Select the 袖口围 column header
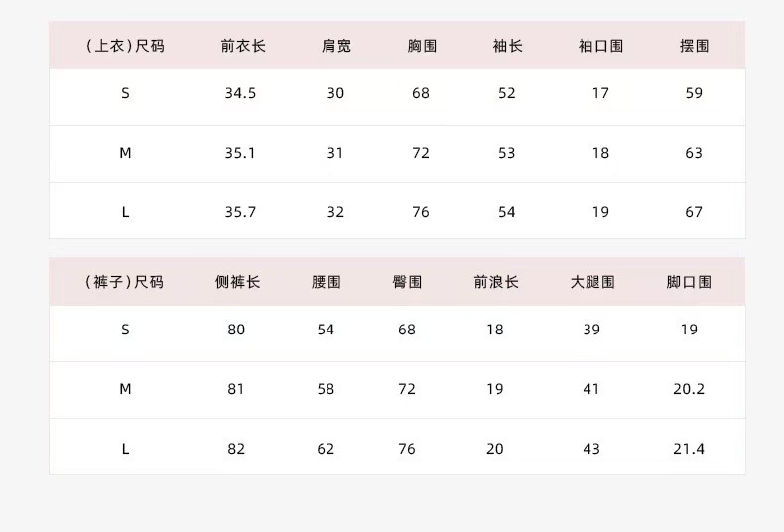 pyautogui.click(x=601, y=46)
